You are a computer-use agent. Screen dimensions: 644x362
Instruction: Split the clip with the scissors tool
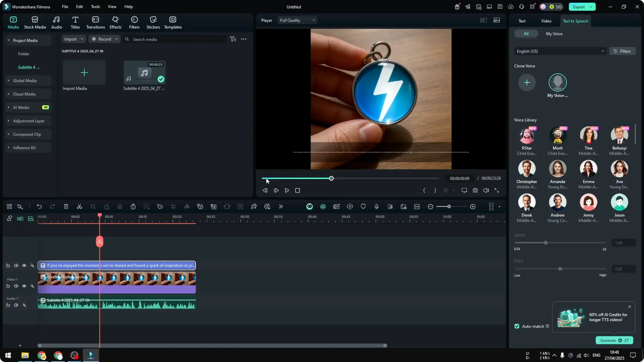click(x=79, y=206)
